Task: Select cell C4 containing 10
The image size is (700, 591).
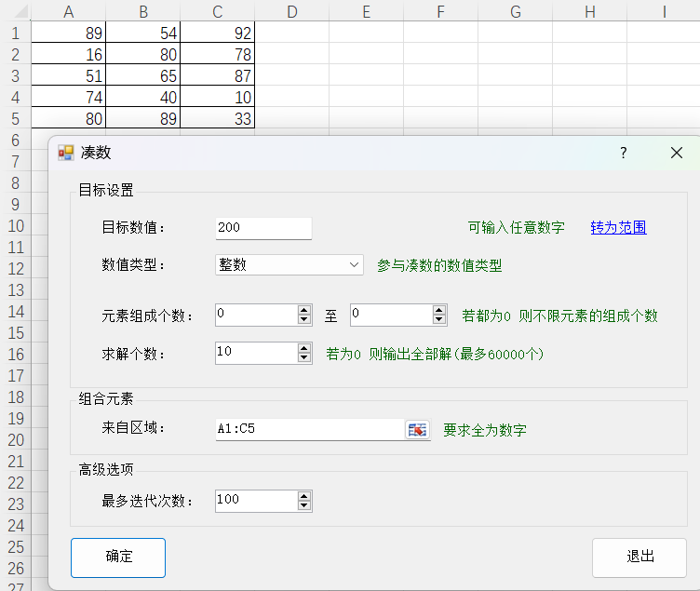Action: tap(218, 97)
